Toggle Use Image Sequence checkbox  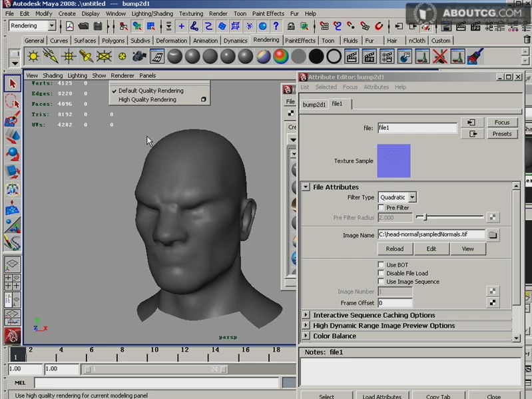tap(381, 282)
